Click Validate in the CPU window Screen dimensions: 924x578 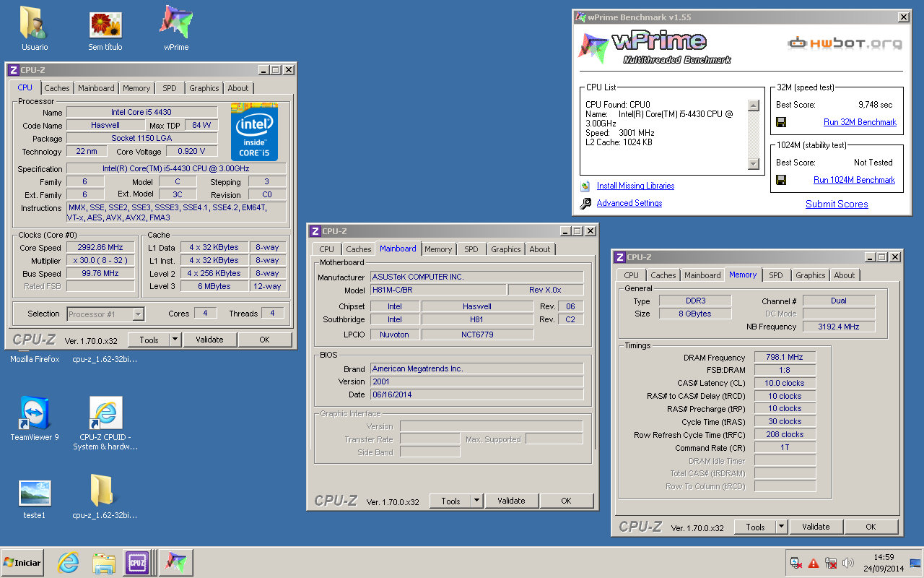pyautogui.click(x=209, y=340)
